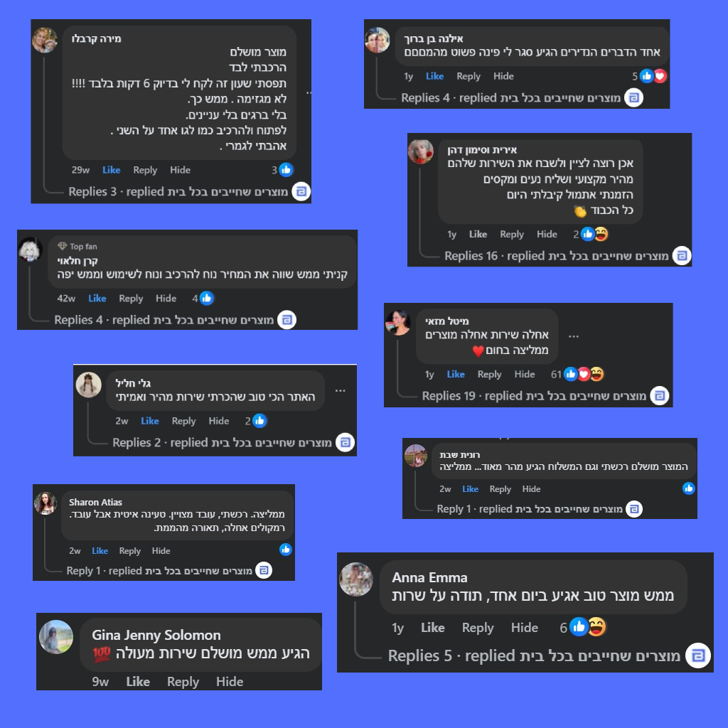Image resolution: width=728 pixels, height=728 pixels.
Task: Click the thumbs-up reaction icon on רונית שבת's comment
Action: pos(688,488)
